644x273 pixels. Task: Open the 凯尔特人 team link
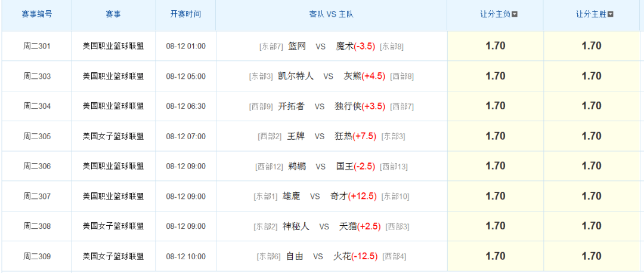tap(296, 76)
